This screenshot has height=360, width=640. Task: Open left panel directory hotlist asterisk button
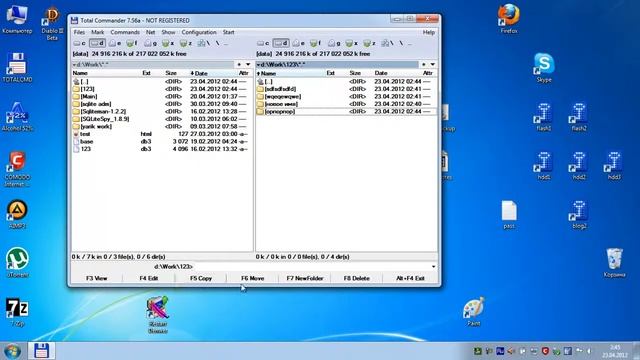[239, 64]
